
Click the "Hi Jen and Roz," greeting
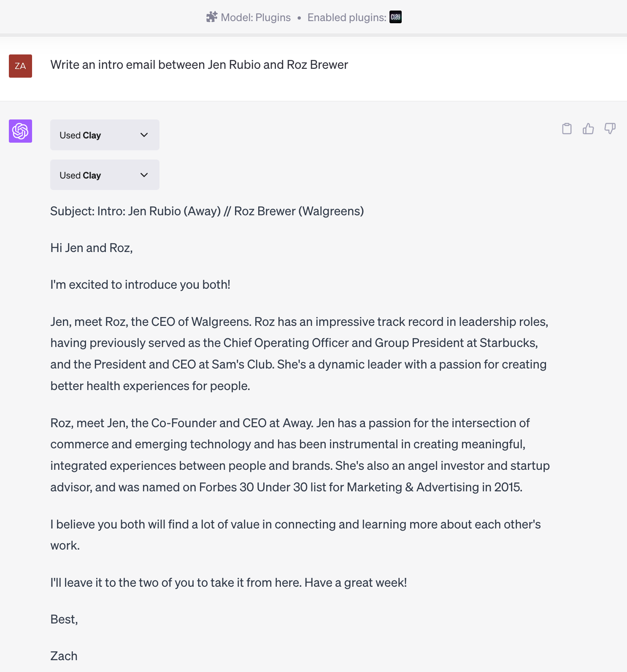coord(92,248)
